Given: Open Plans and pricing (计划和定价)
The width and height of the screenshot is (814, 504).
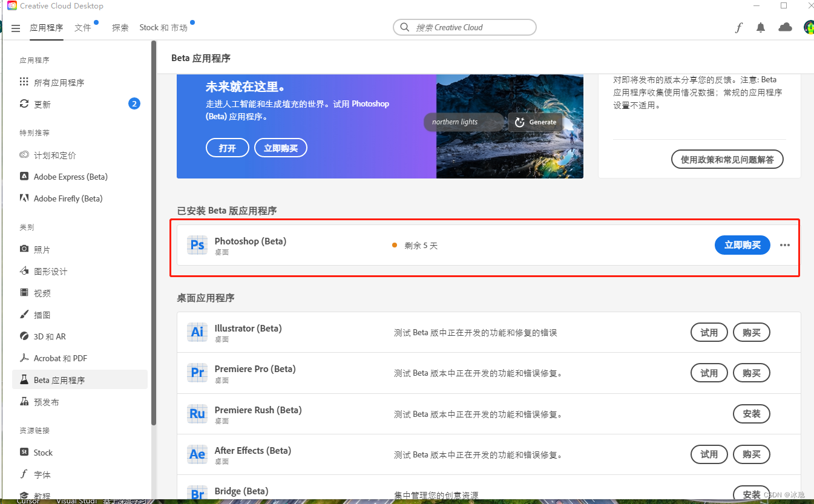Looking at the screenshot, I should point(80,155).
